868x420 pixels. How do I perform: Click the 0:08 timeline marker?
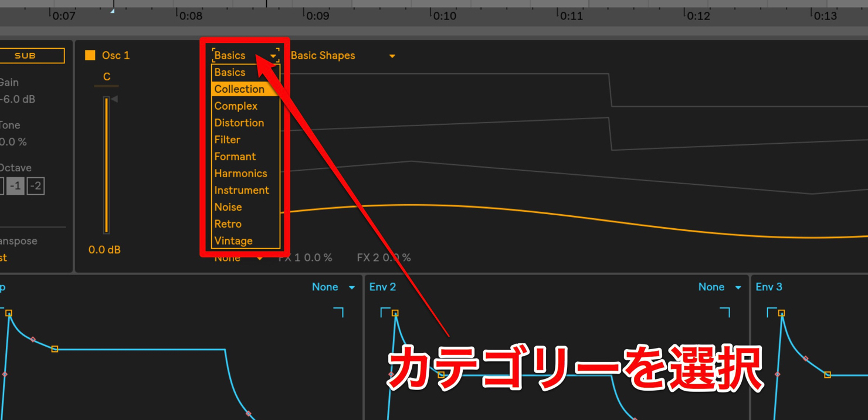[x=191, y=16]
